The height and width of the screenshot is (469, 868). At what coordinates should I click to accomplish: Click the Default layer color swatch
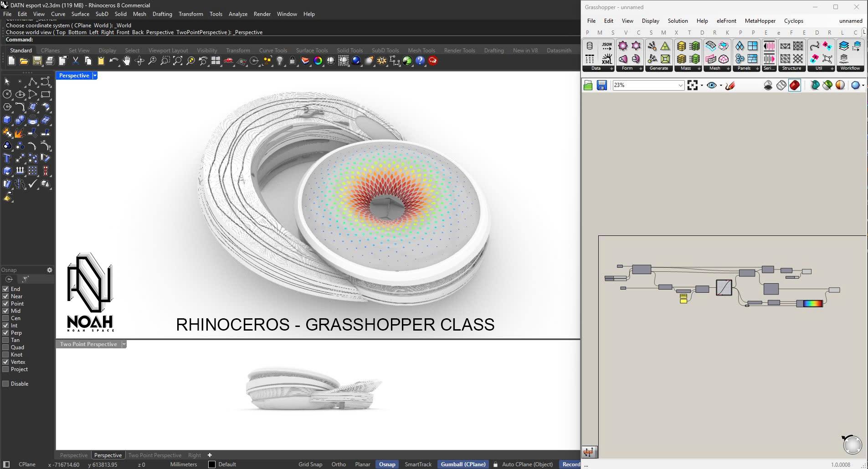(x=212, y=464)
